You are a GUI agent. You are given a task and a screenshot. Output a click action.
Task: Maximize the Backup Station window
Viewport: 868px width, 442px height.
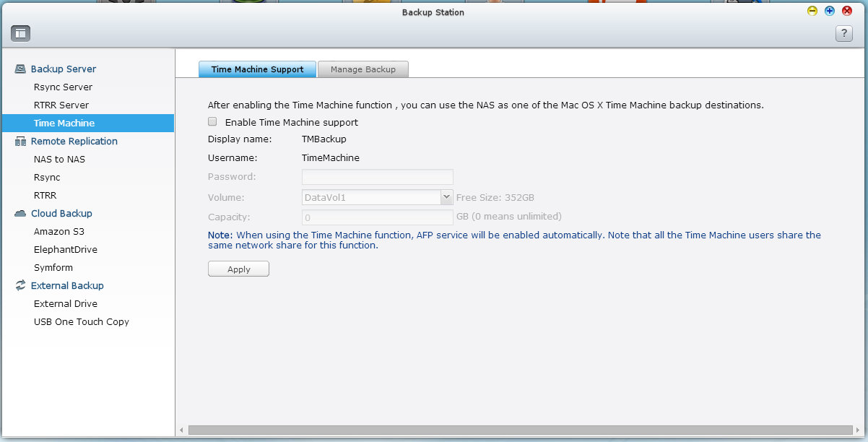pos(830,11)
